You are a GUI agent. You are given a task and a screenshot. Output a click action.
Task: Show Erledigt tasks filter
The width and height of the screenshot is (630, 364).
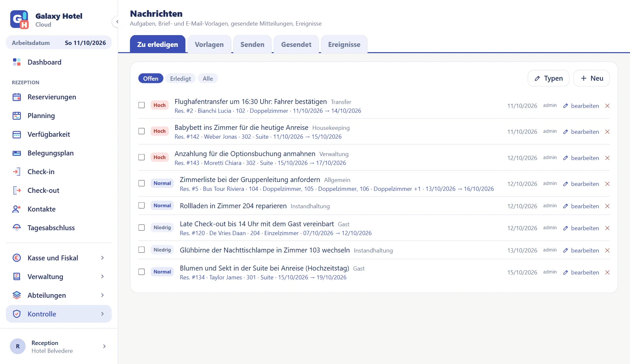(180, 78)
